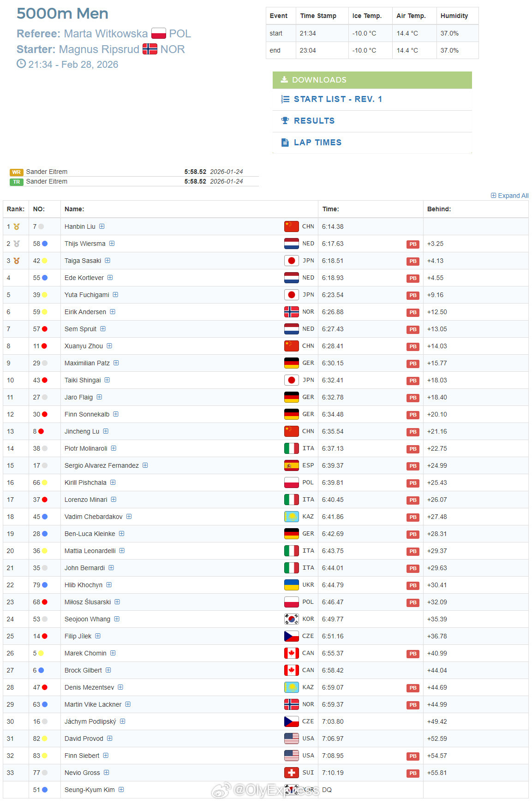
Task: Click the Downloads header bar
Action: [x=372, y=80]
